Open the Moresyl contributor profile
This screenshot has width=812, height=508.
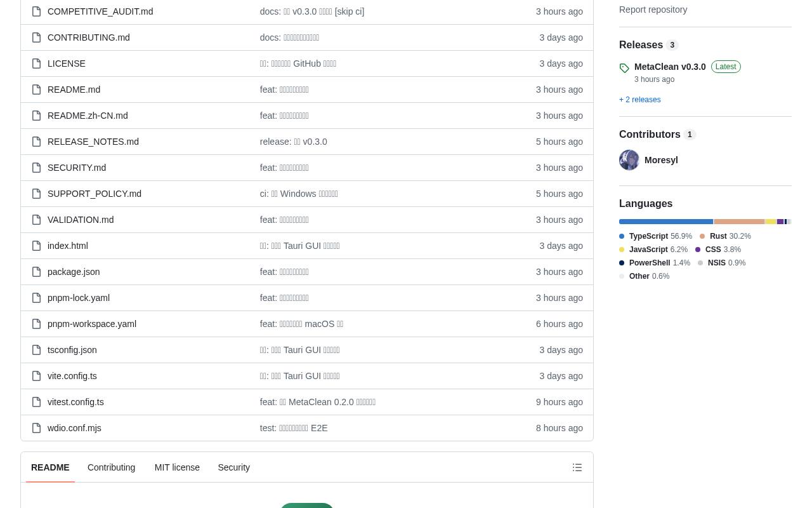point(661,160)
